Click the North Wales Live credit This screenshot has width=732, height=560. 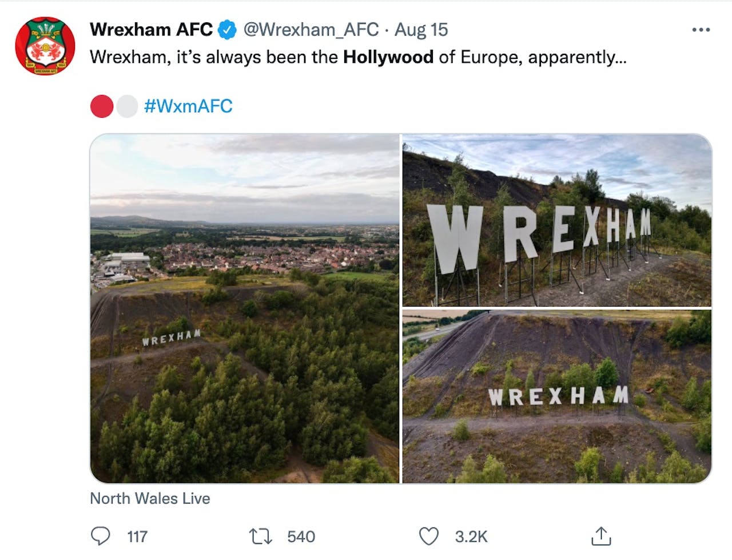150,499
